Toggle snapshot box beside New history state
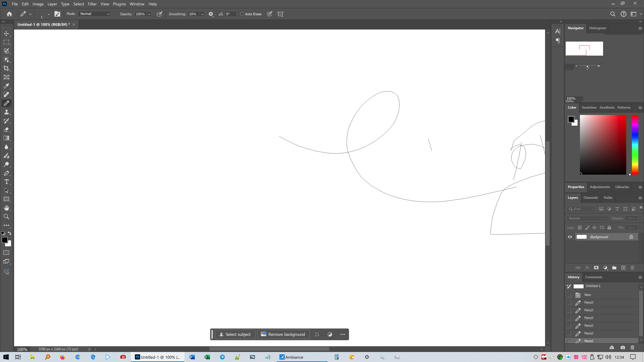Viewport: 644px width, 362px height. click(x=569, y=295)
